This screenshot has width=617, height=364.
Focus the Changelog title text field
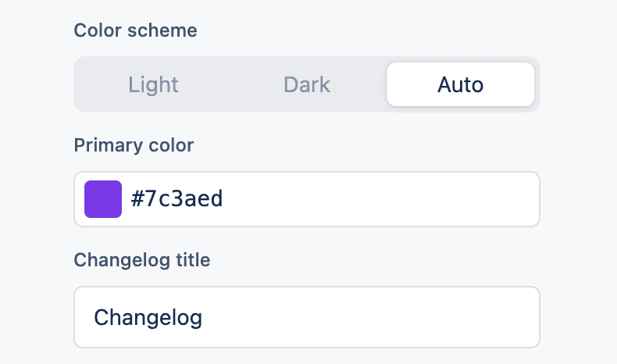(306, 317)
